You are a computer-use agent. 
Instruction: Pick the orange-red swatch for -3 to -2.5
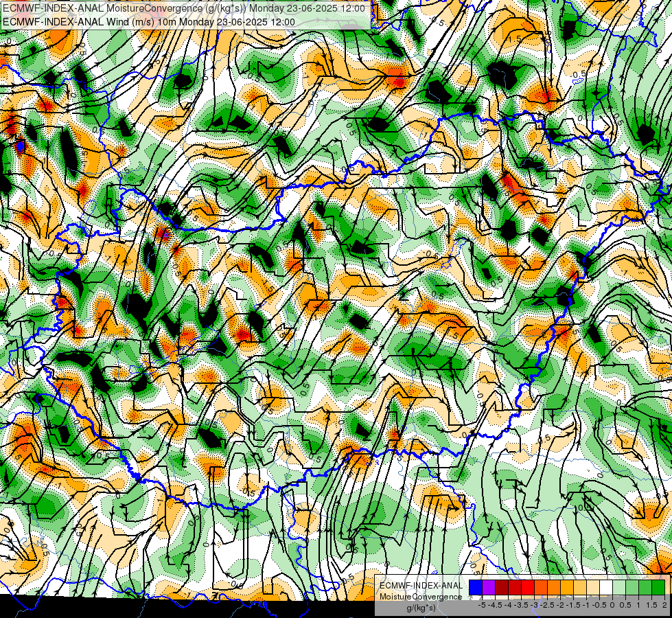(x=541, y=587)
